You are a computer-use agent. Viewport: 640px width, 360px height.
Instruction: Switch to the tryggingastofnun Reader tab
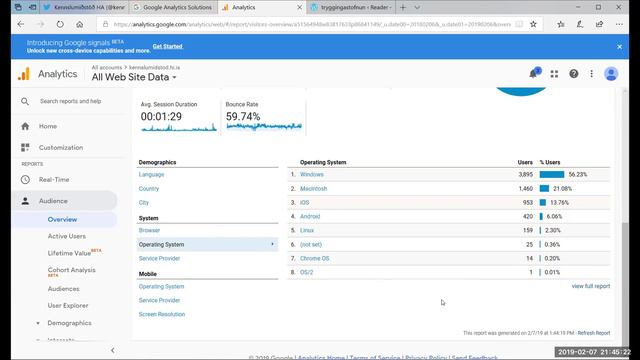pyautogui.click(x=351, y=7)
